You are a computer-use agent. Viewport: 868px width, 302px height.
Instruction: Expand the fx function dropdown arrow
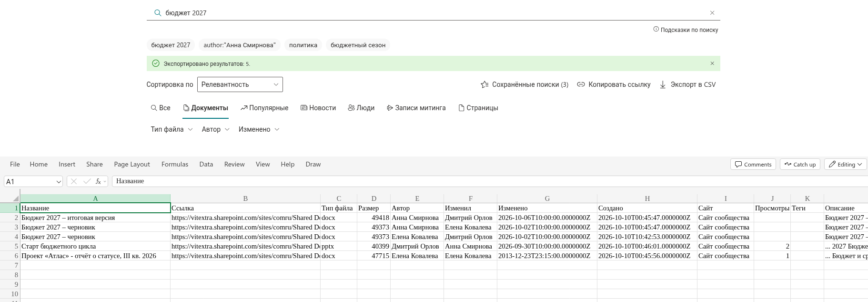point(105,181)
